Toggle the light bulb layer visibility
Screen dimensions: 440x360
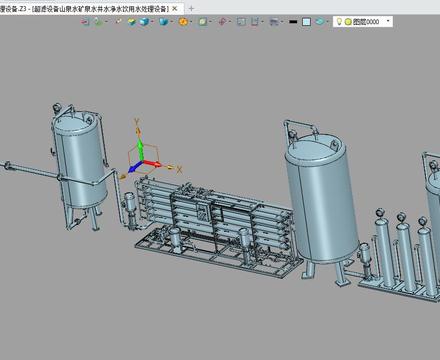click(x=339, y=22)
